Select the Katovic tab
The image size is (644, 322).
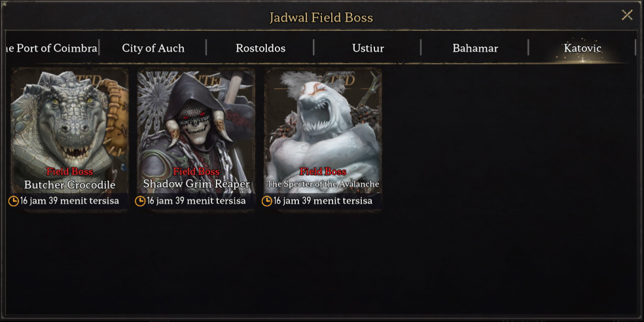pyautogui.click(x=582, y=48)
